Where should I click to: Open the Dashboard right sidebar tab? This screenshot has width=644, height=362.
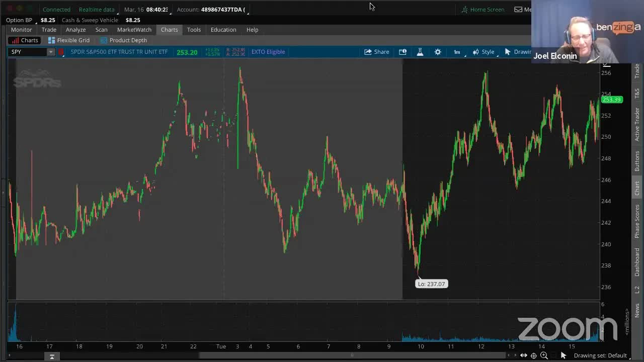tap(637, 262)
